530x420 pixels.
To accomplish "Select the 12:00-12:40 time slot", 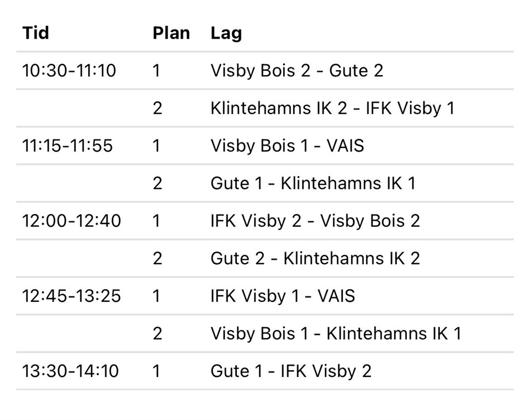I will pyautogui.click(x=71, y=221).
